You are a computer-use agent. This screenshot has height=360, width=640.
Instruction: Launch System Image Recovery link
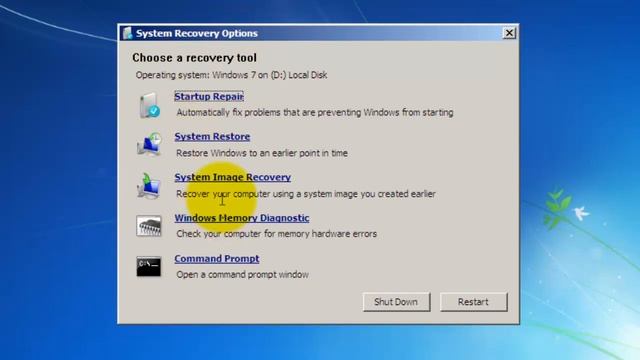[233, 177]
